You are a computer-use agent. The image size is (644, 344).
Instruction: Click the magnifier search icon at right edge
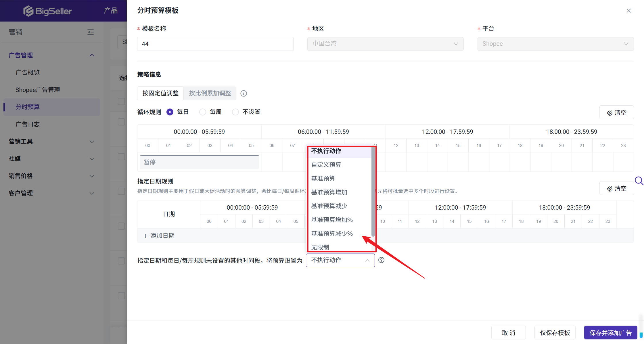(639, 181)
